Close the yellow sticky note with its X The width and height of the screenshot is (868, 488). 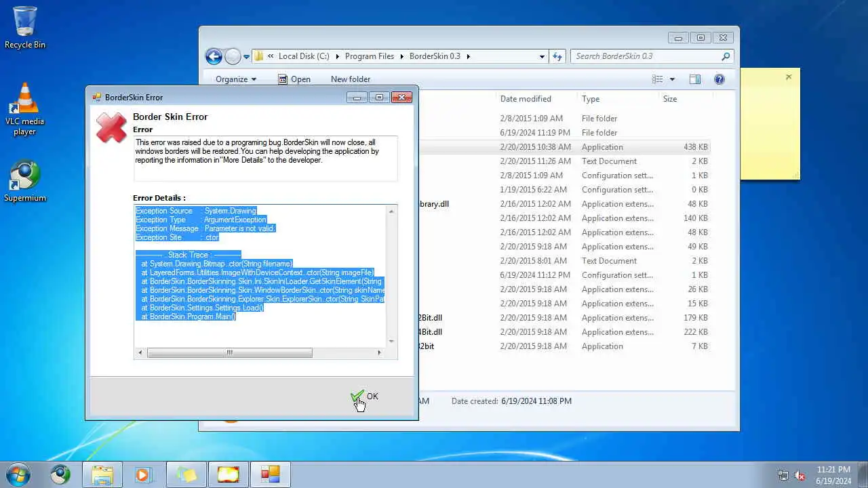point(789,77)
